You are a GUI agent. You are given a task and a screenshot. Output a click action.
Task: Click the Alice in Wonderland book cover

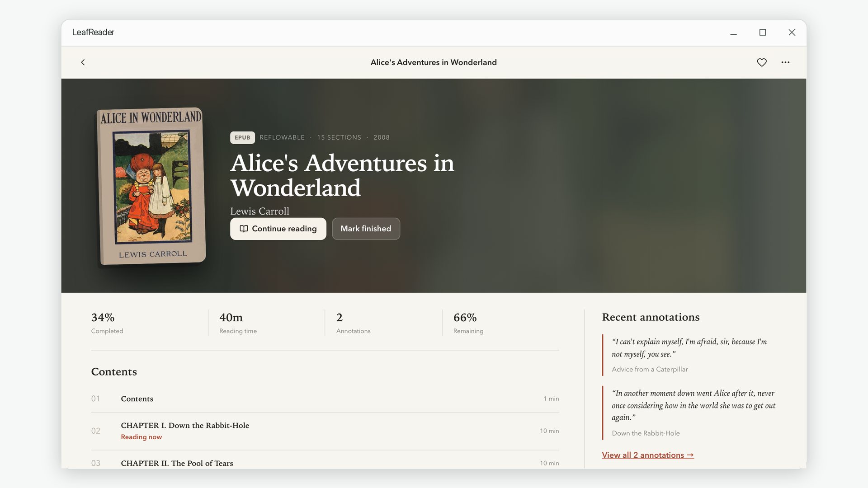[x=151, y=186]
